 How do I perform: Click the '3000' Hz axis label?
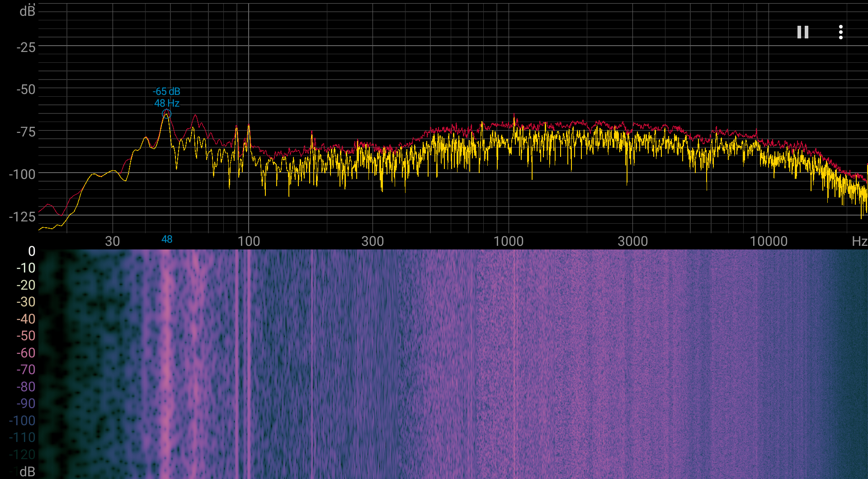[x=633, y=241]
